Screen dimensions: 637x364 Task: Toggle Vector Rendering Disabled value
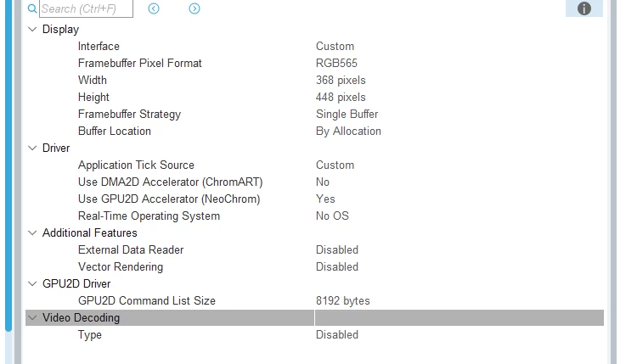pos(337,267)
